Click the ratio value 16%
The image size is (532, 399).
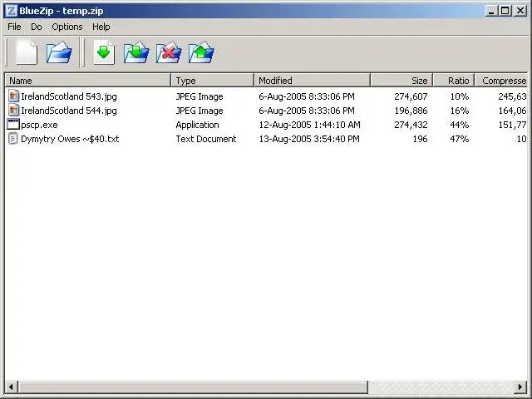click(460, 111)
